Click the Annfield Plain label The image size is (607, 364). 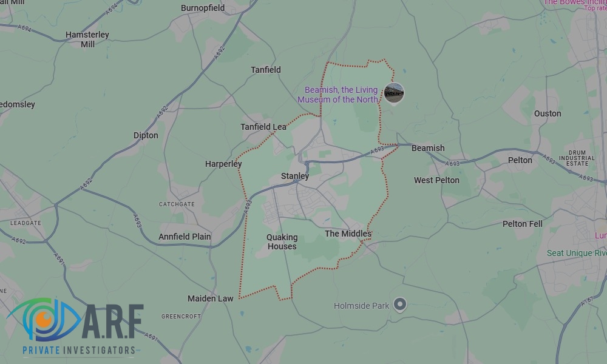click(185, 237)
